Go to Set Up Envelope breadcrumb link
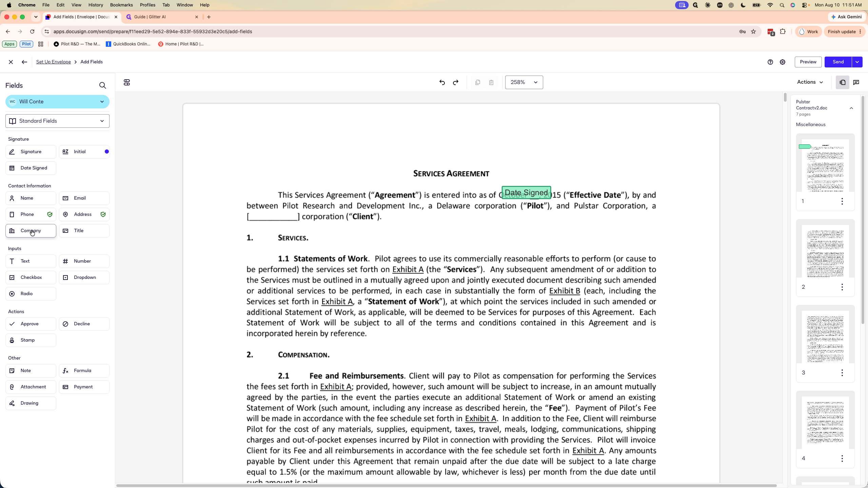The image size is (868, 488). click(54, 62)
